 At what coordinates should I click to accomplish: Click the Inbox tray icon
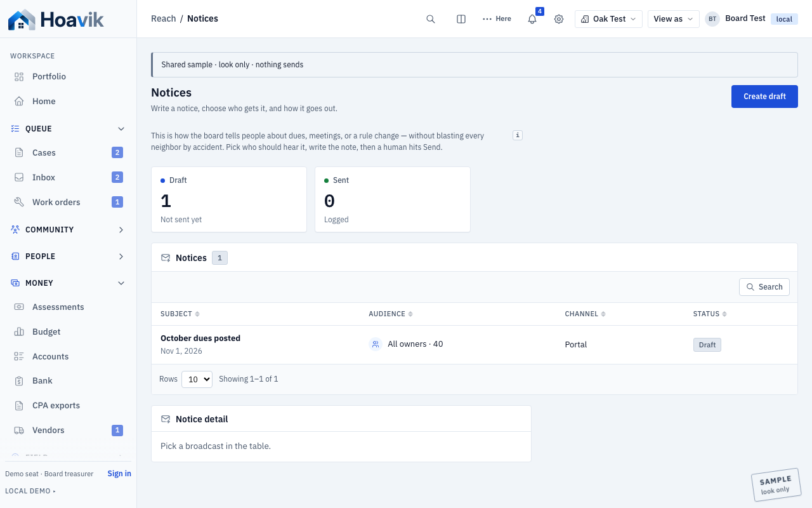point(19,178)
